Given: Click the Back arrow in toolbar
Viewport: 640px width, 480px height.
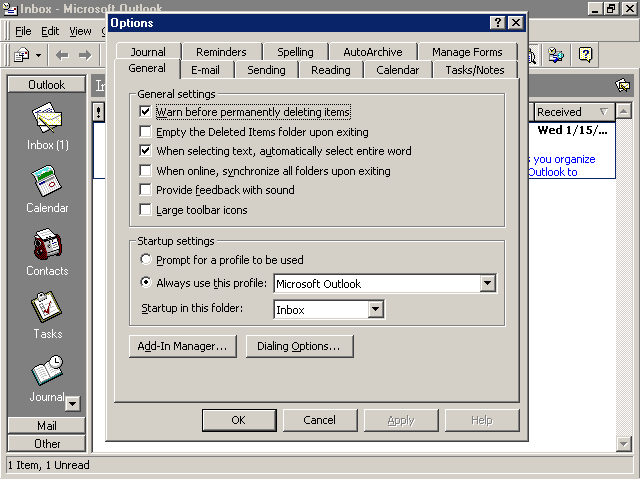Looking at the screenshot, I should (x=62, y=55).
